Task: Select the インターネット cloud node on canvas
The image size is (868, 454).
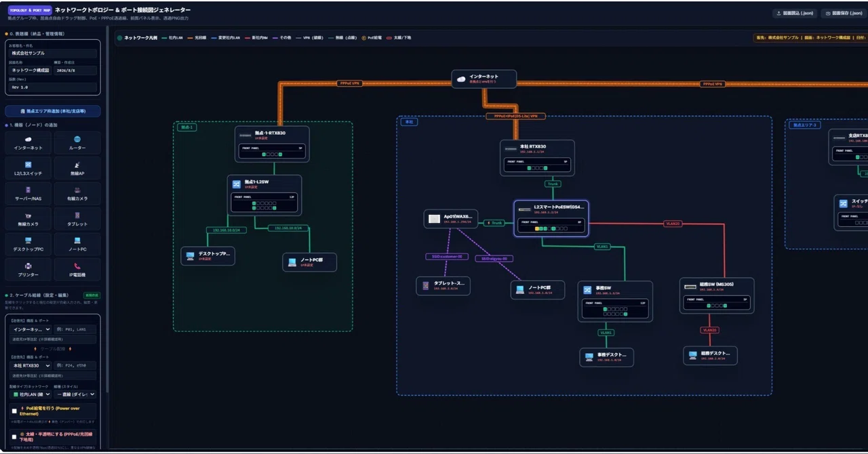Action: tap(484, 79)
